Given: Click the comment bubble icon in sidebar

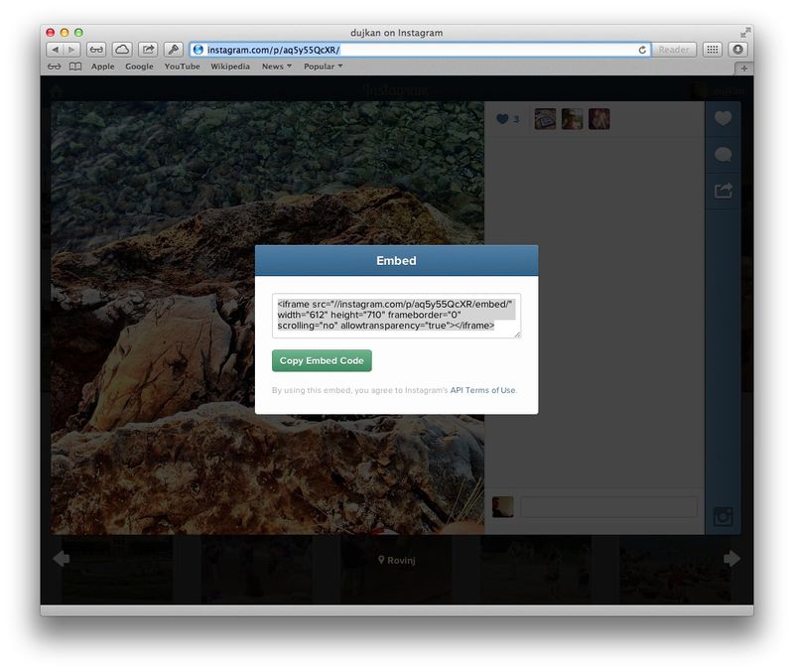Looking at the screenshot, I should (x=723, y=155).
